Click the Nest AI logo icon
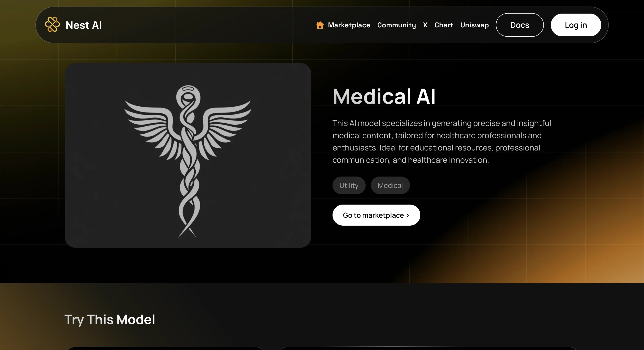The height and width of the screenshot is (350, 644). pyautogui.click(x=52, y=25)
